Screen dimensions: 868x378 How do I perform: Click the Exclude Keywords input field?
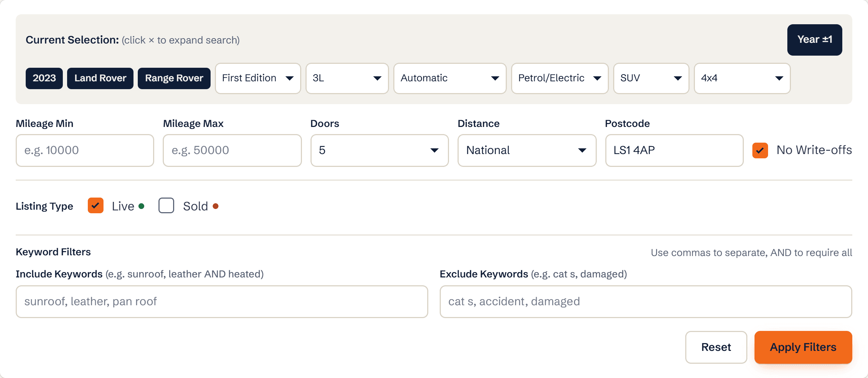[x=646, y=301]
